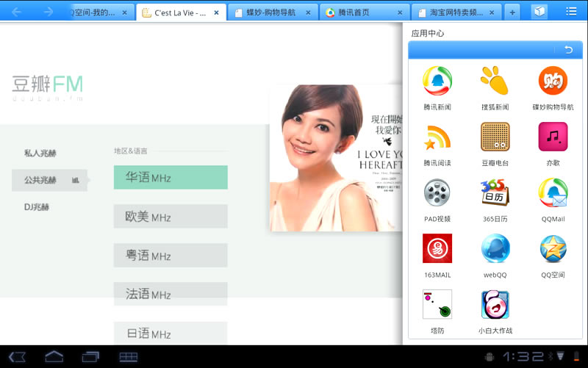
Task: Open the QQMail app icon
Action: [x=553, y=192]
